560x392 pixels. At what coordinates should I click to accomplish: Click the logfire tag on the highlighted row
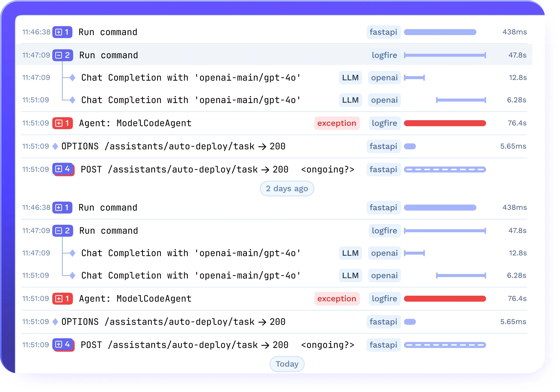point(384,55)
